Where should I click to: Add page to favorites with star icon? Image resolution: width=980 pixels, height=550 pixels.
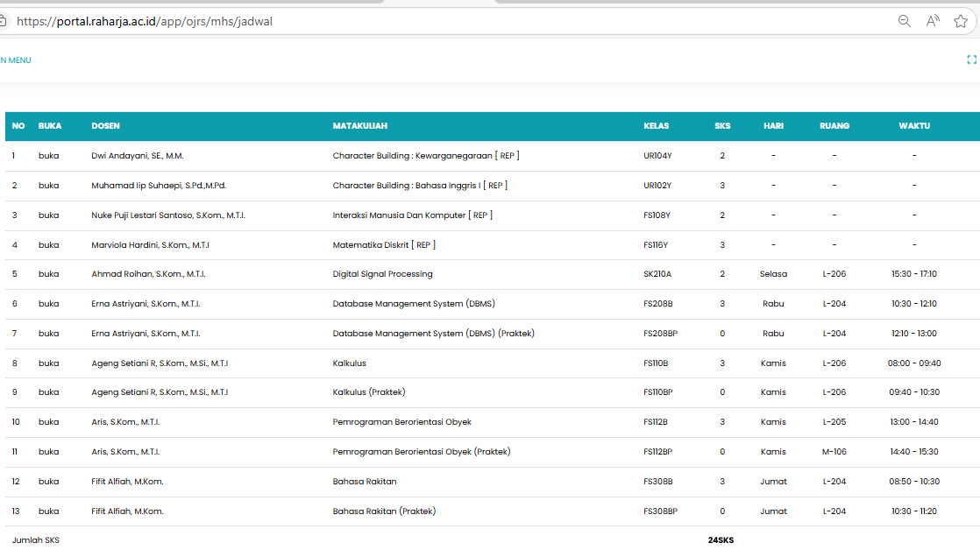(x=961, y=21)
